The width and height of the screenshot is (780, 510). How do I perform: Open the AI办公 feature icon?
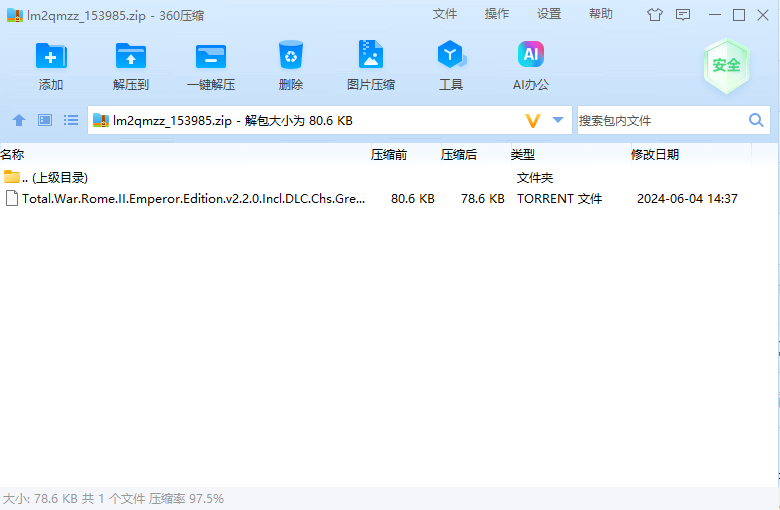click(x=531, y=54)
